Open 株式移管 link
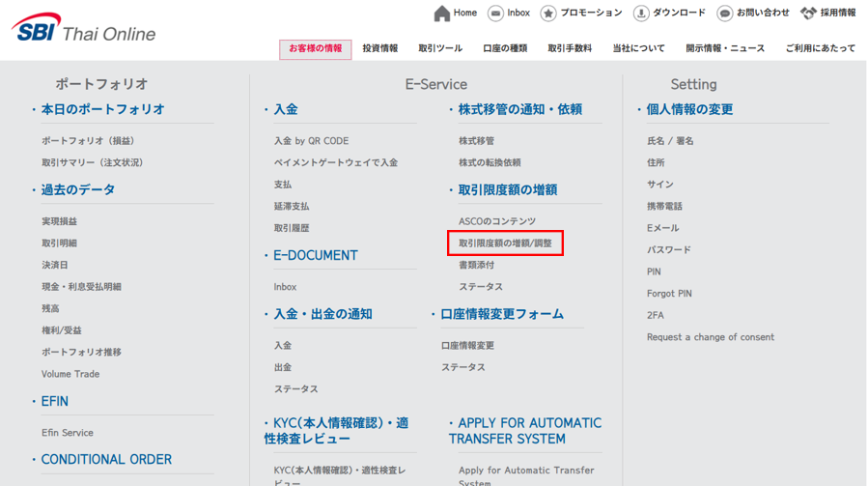The height and width of the screenshot is (486, 868). point(476,141)
